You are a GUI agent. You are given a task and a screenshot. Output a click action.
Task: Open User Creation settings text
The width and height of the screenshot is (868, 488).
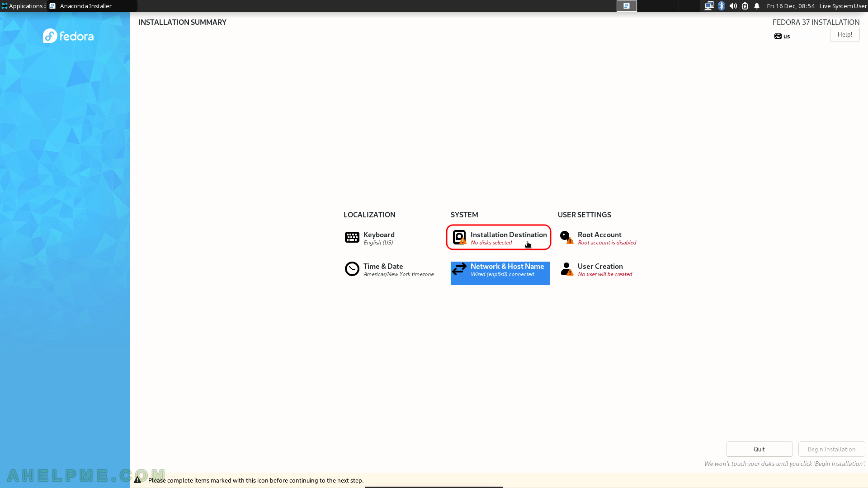(x=600, y=267)
